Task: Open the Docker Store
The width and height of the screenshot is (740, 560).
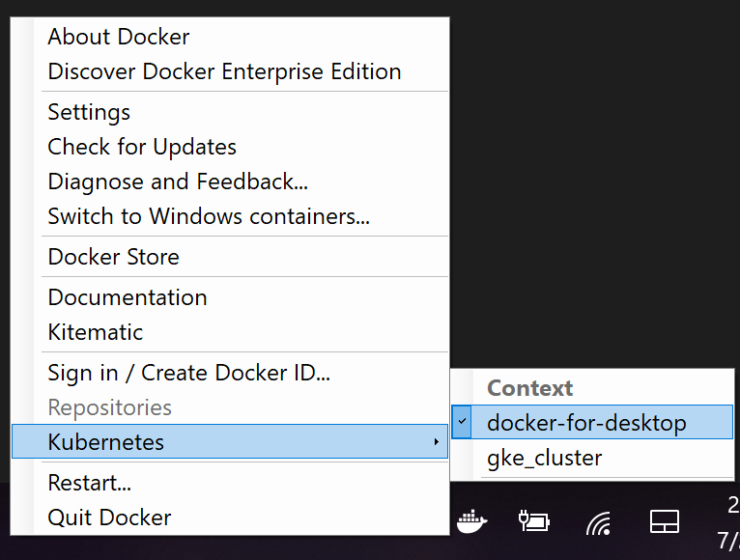Action: (113, 257)
